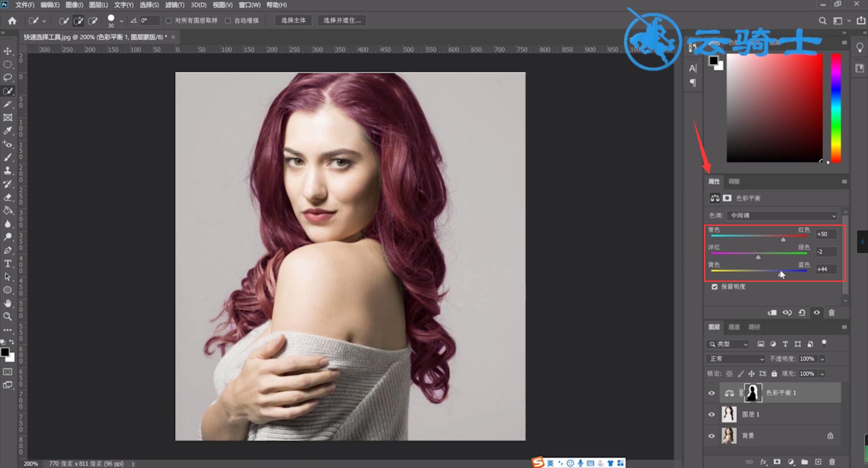Image resolution: width=868 pixels, height=468 pixels.
Task: Click the 黄色-蓝色 value field +44
Action: [x=826, y=269]
